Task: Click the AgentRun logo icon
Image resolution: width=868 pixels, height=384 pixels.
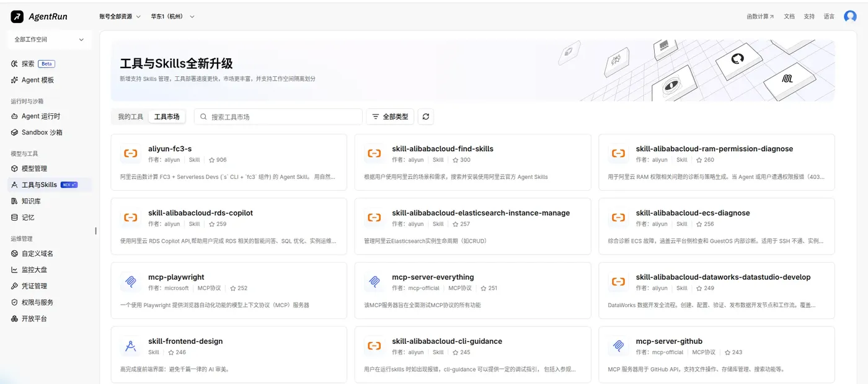Action: click(x=17, y=17)
